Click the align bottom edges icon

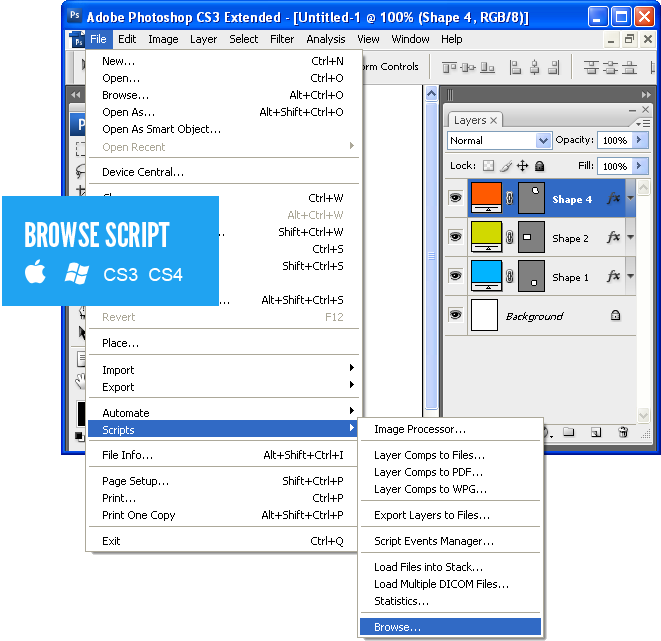pos(487,67)
